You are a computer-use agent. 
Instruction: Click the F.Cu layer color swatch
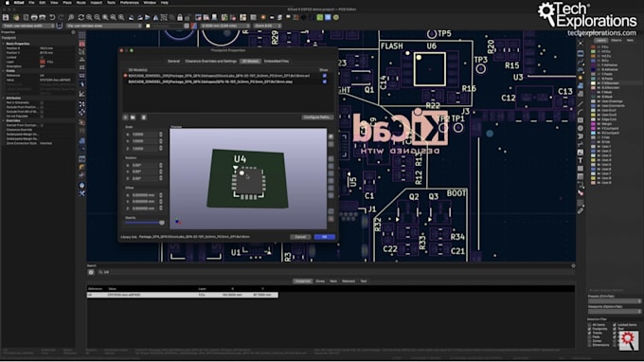tap(593, 47)
